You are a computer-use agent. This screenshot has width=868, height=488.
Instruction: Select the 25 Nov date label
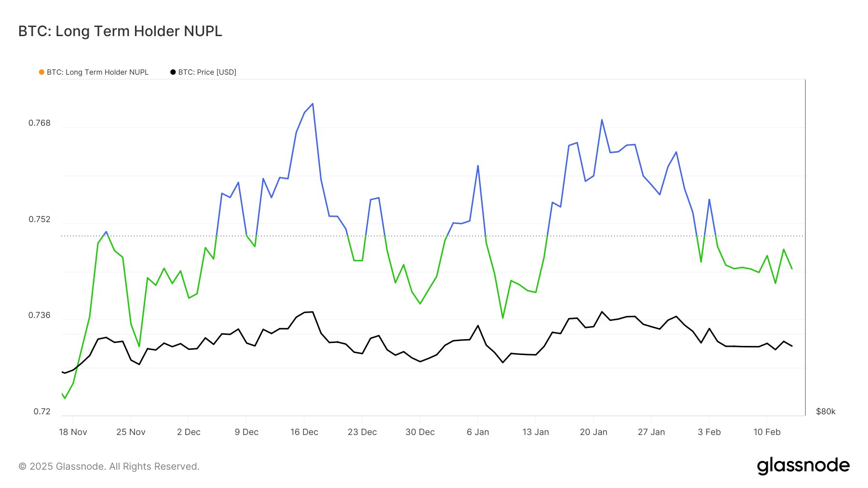(131, 432)
